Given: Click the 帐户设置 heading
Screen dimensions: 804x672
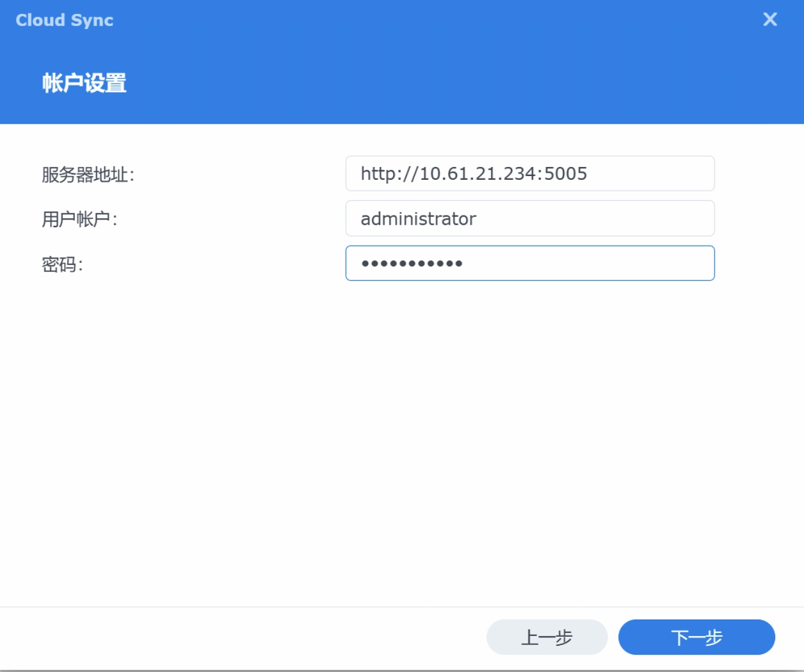Looking at the screenshot, I should 84,83.
